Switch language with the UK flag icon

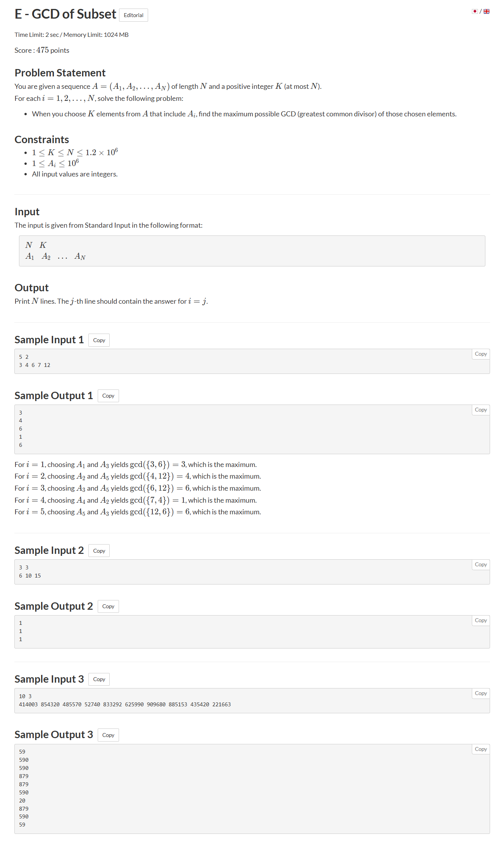(x=487, y=11)
